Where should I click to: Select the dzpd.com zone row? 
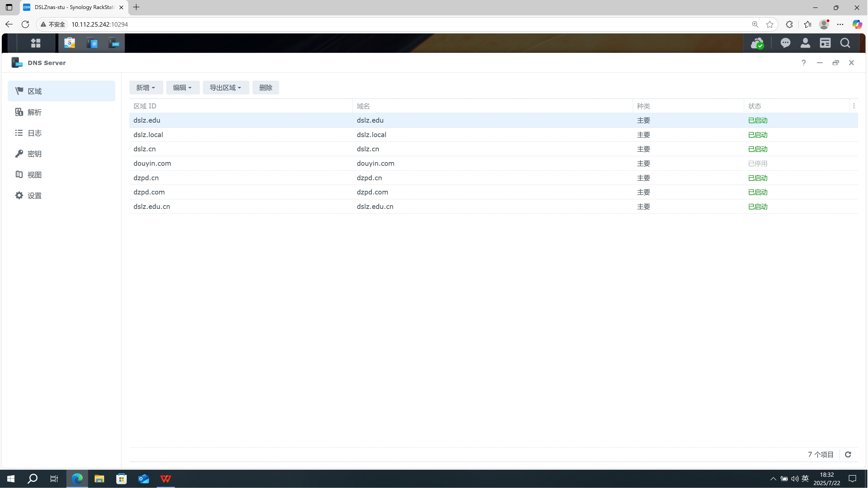(x=494, y=192)
